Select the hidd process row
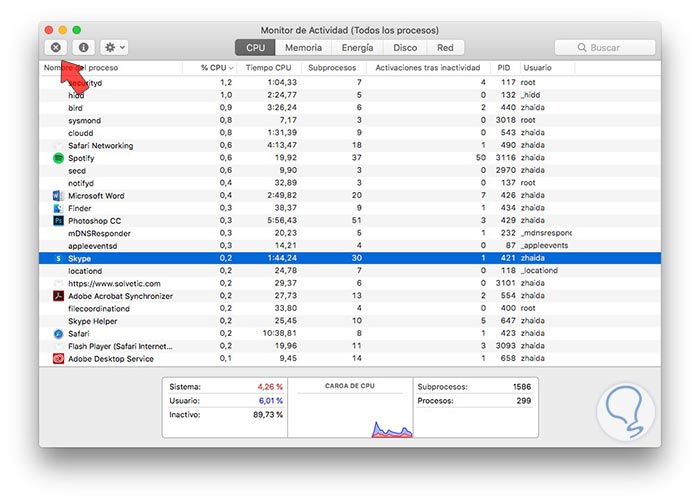The width and height of the screenshot is (700, 503). (x=350, y=95)
